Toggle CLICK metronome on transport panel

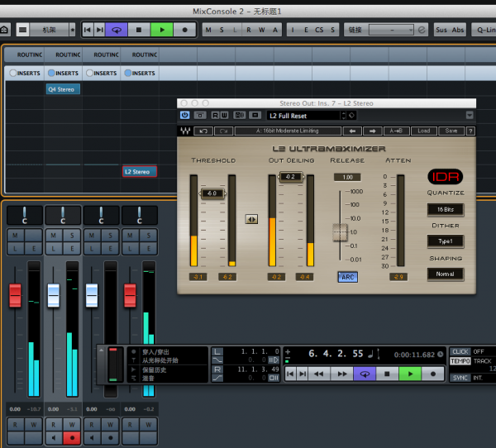pyautogui.click(x=460, y=352)
